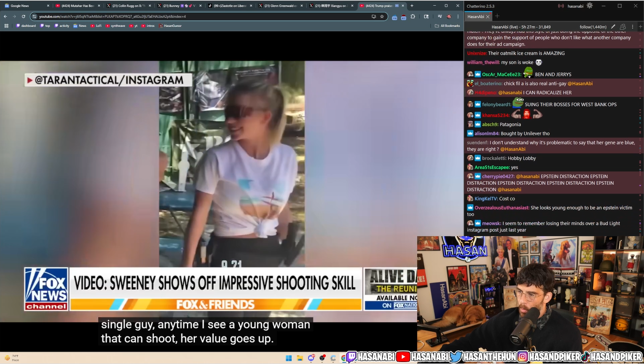This screenshot has width=644, height=364.
Task: Switch to the Ziastotle TikTok tab
Action: [x=230, y=6]
